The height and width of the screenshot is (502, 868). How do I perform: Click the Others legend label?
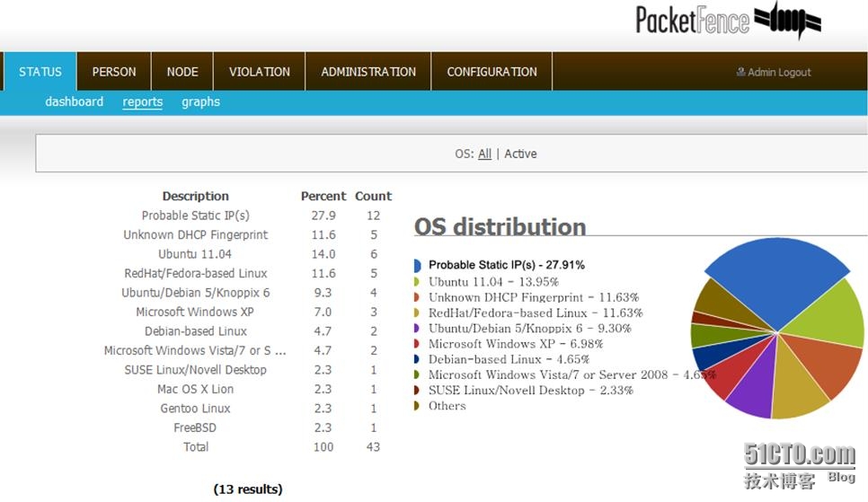pyautogui.click(x=447, y=406)
